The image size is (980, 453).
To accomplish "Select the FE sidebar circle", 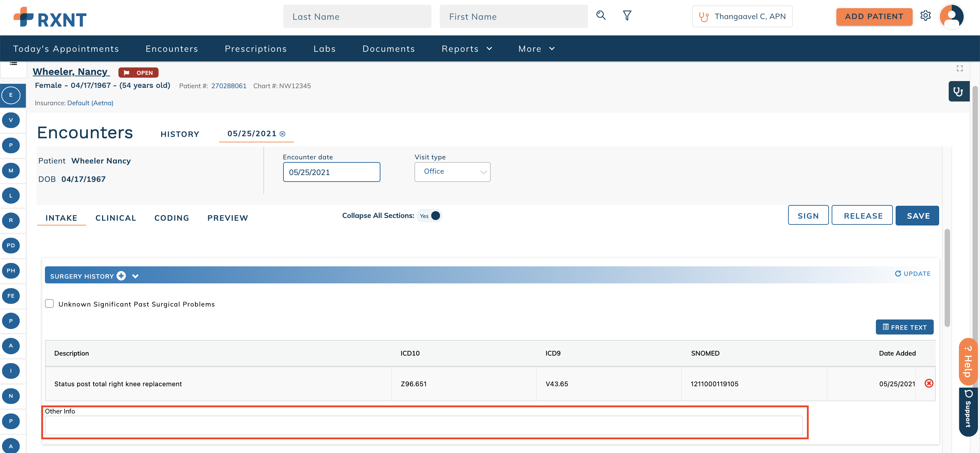I will pyautogui.click(x=11, y=296).
